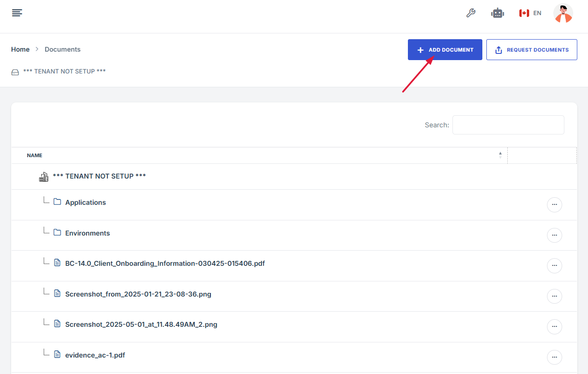The image size is (588, 374).
Task: Go to Home in the breadcrumb
Action: pyautogui.click(x=21, y=49)
